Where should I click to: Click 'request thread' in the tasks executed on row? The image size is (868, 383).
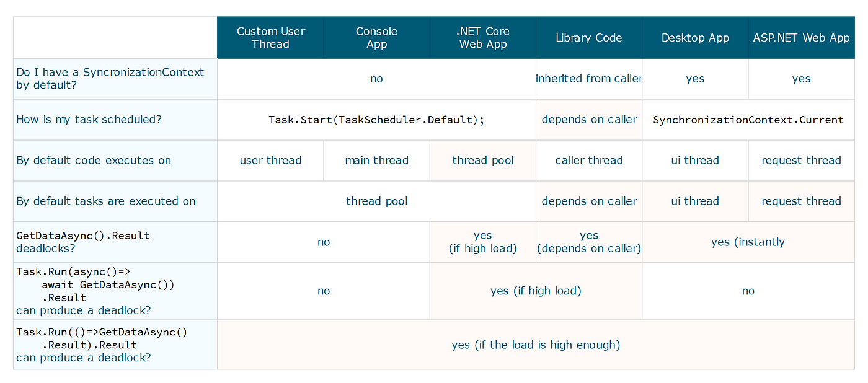[801, 201]
